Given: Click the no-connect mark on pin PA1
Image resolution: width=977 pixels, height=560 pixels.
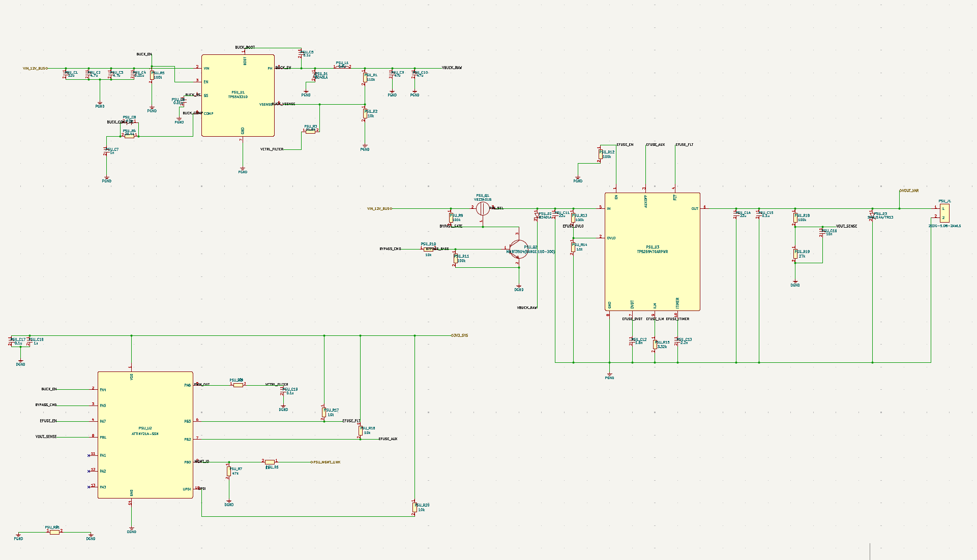Looking at the screenshot, I should [88, 455].
